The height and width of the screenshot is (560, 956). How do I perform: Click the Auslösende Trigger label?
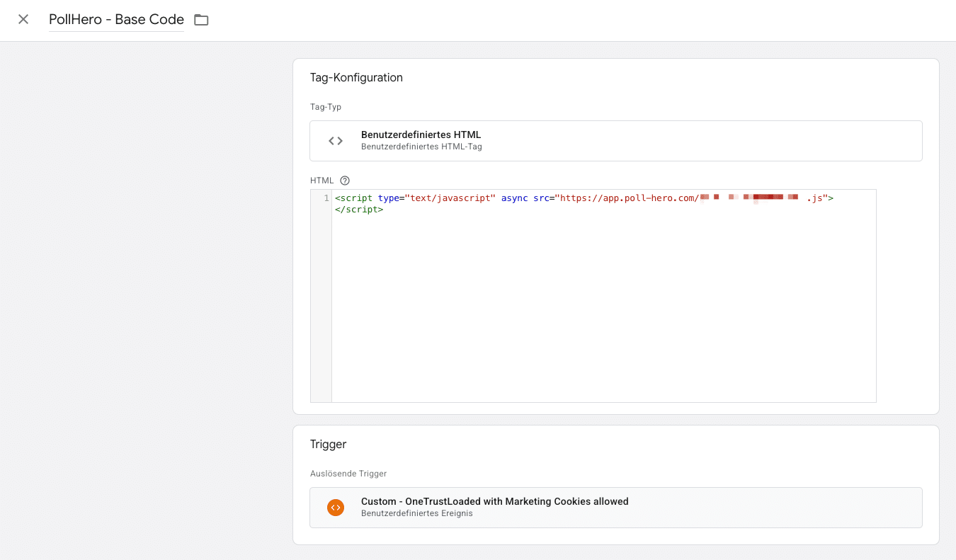pos(348,474)
